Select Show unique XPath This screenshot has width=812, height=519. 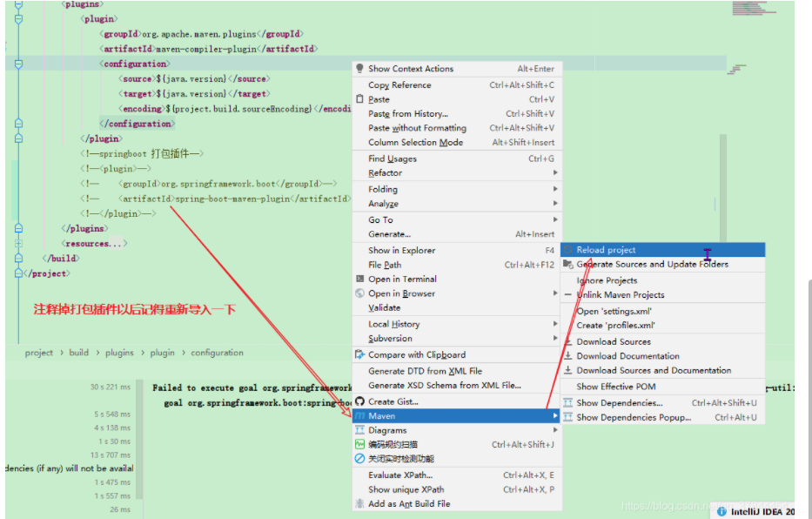point(457,489)
